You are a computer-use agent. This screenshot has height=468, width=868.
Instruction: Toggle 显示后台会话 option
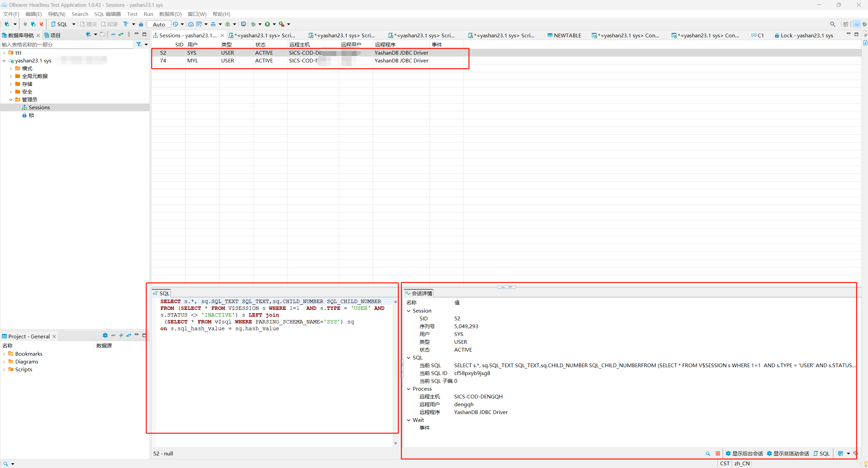tap(744, 453)
